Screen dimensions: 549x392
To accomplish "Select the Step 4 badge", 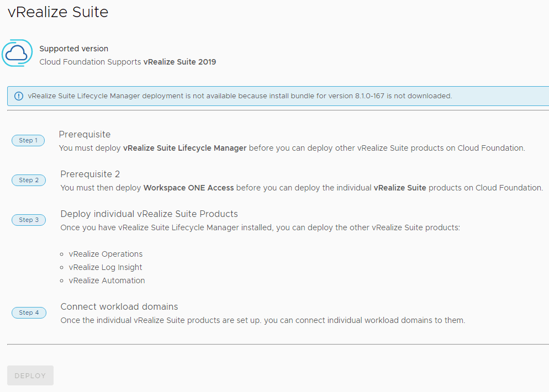I will click(29, 313).
